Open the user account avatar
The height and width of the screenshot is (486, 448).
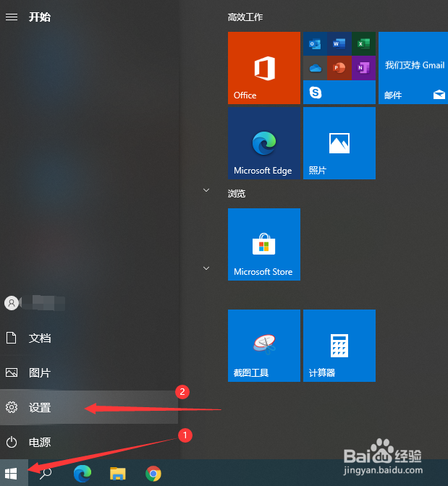pos(12,303)
